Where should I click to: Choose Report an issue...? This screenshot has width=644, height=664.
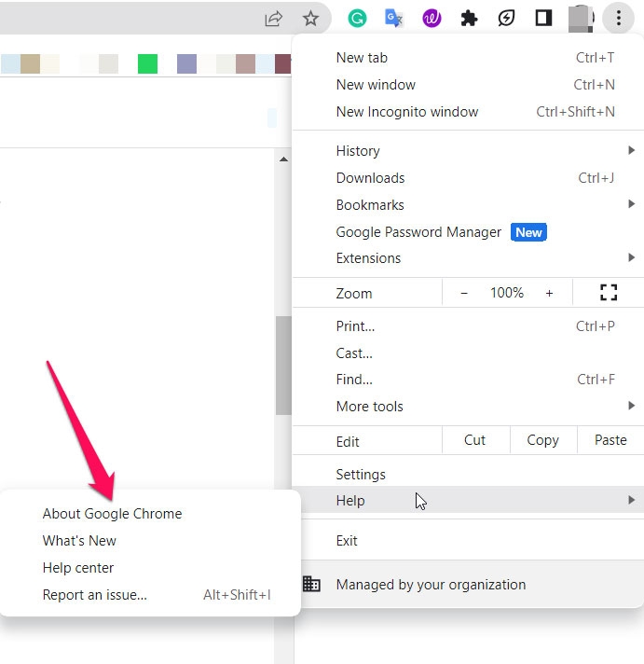click(150, 595)
